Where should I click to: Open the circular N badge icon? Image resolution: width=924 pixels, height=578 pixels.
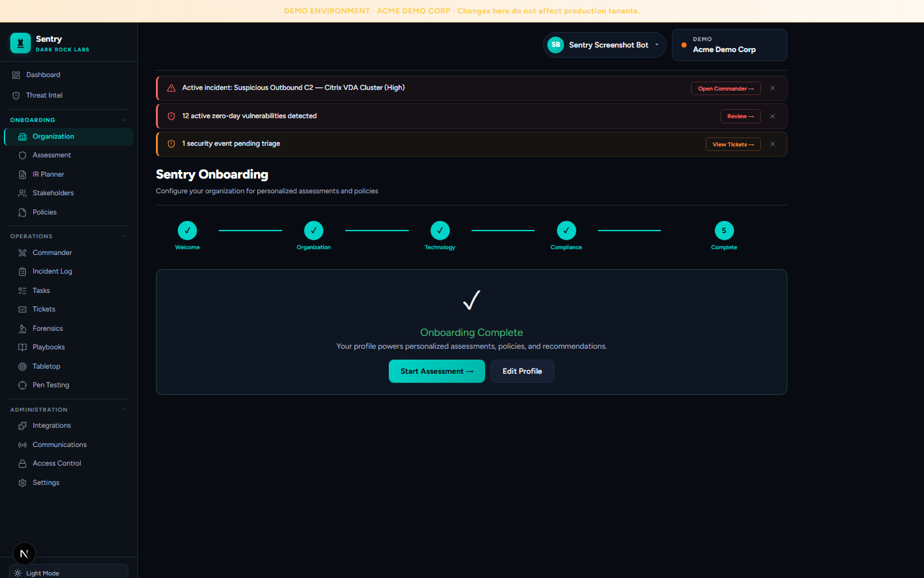click(x=24, y=554)
